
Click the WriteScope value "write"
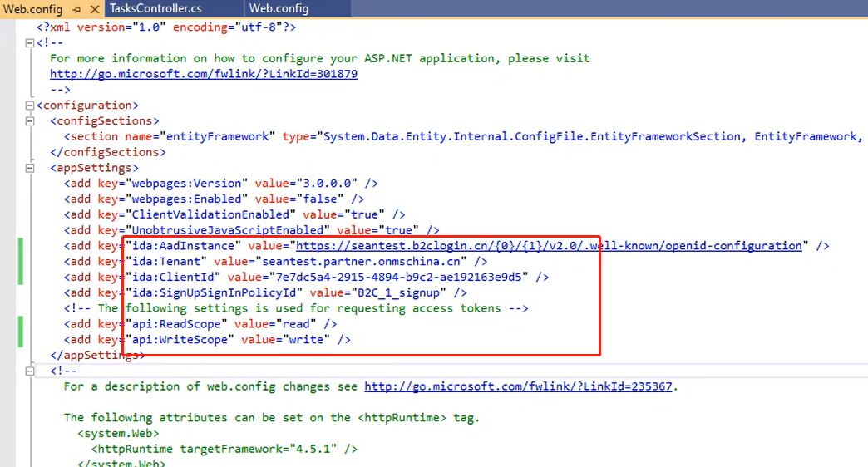(x=306, y=339)
